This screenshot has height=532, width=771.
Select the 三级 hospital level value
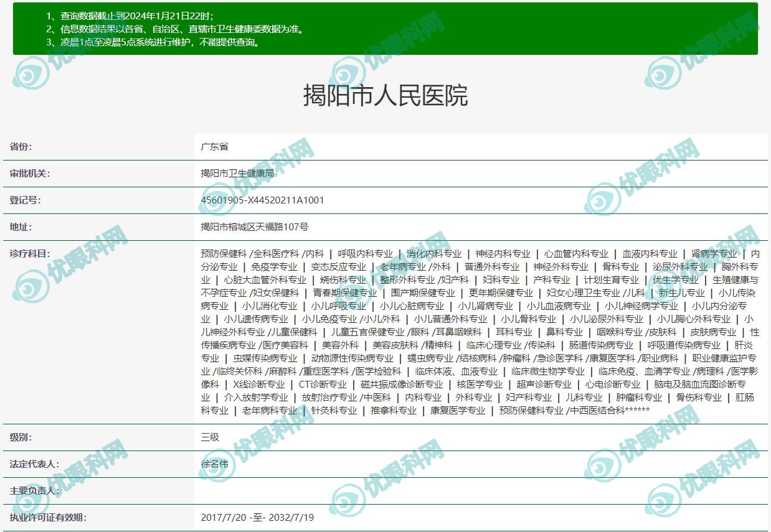coord(210,437)
